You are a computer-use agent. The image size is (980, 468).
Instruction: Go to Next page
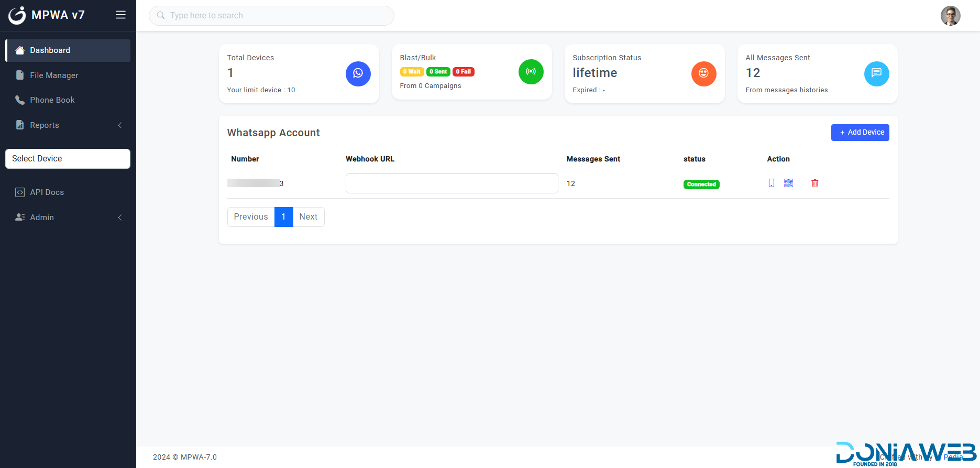[309, 217]
